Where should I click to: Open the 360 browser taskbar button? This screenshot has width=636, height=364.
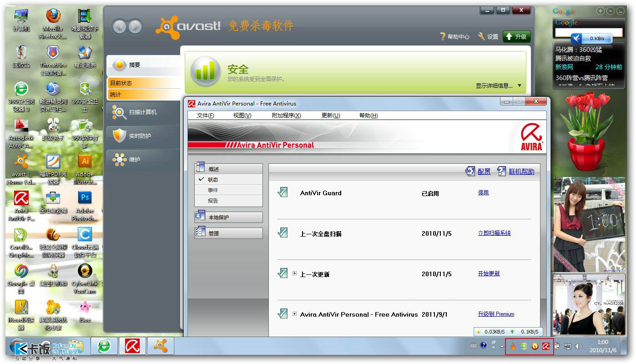[104, 346]
